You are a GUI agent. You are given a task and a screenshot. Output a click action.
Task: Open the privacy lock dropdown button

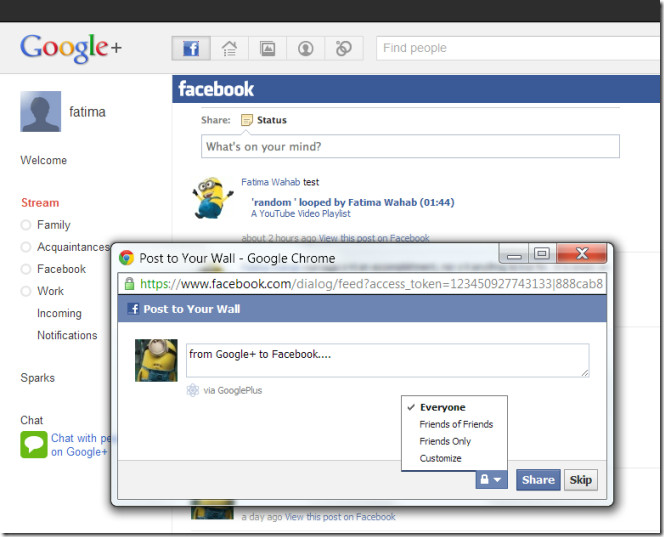(491, 480)
